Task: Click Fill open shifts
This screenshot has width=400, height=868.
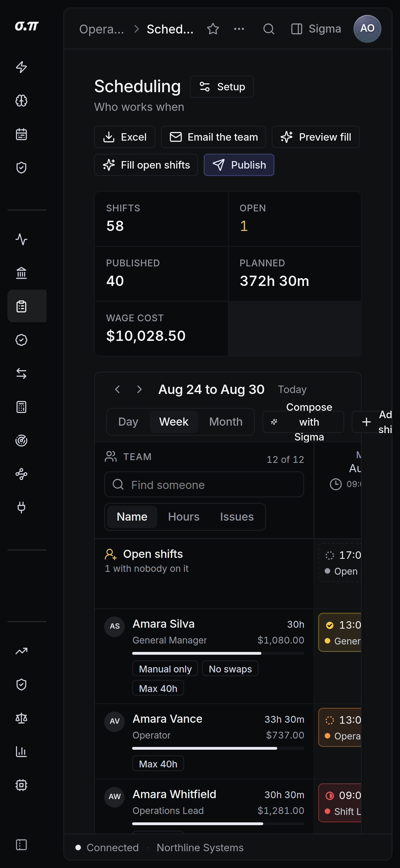Action: coord(146,165)
